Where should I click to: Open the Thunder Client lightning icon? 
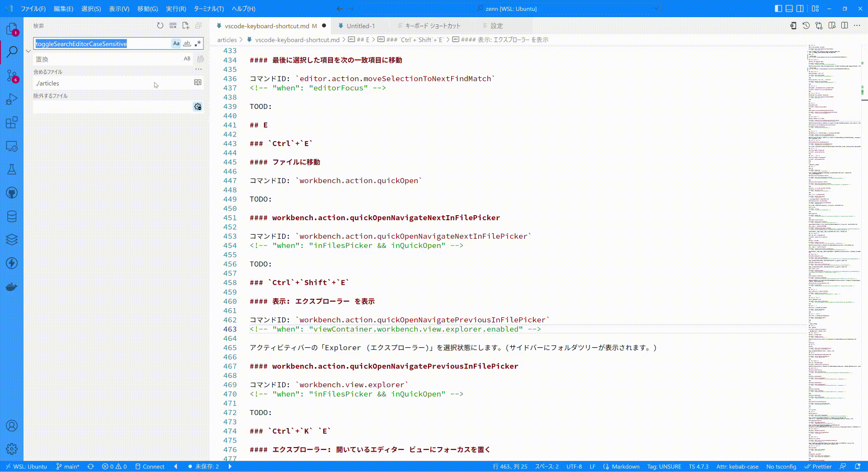(x=12, y=263)
